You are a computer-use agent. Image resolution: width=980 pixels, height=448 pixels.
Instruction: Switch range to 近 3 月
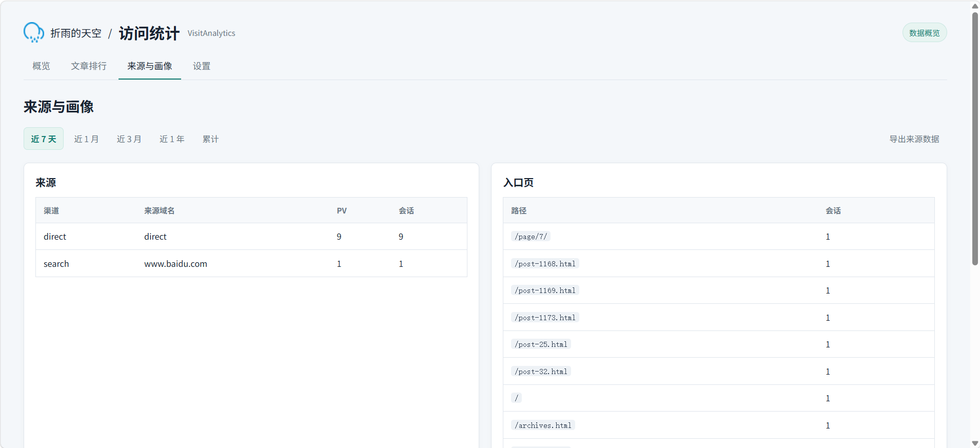tap(129, 139)
